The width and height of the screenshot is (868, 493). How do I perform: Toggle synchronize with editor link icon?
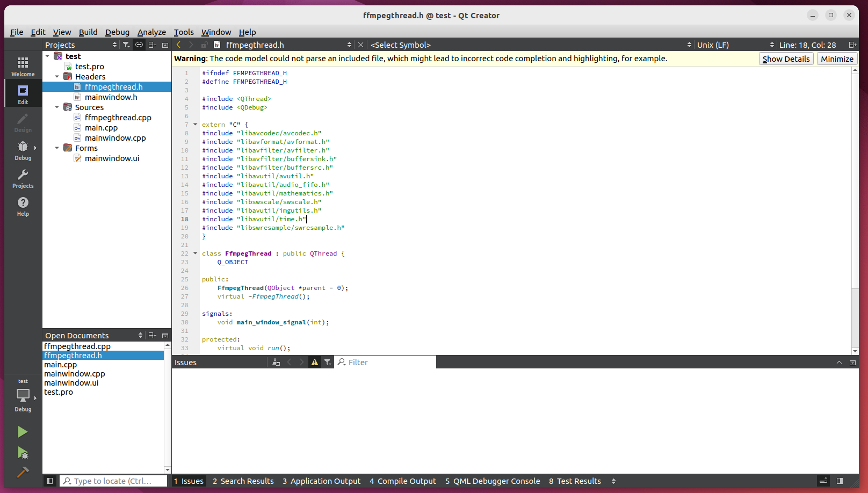139,45
